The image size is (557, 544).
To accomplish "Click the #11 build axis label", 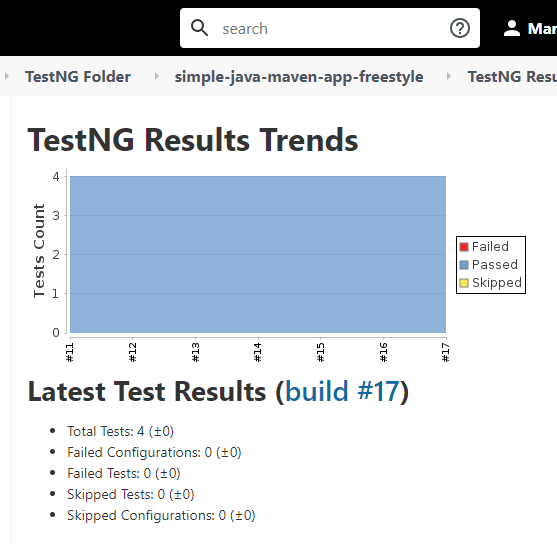I will click(x=70, y=352).
